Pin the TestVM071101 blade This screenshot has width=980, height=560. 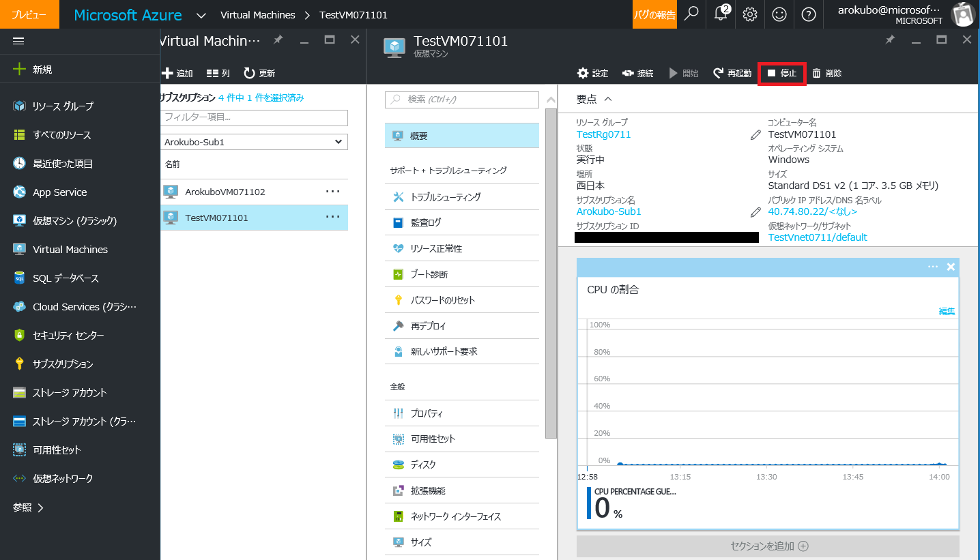coord(890,40)
